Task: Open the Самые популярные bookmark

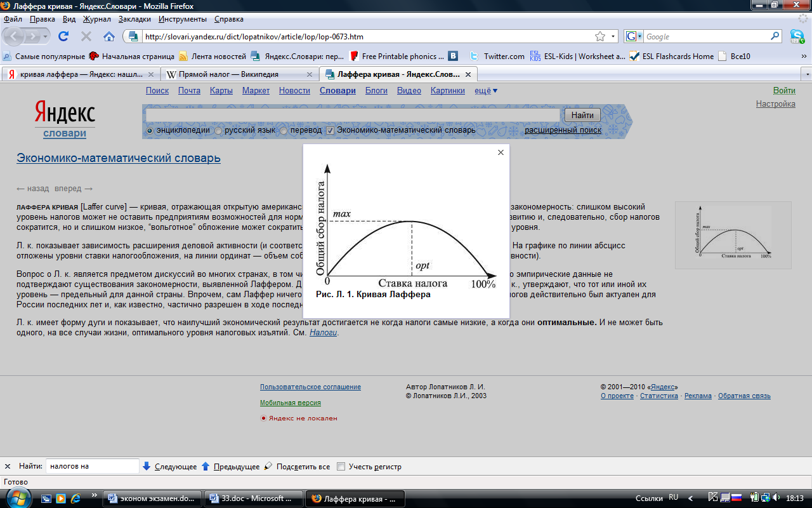Action: 44,56
